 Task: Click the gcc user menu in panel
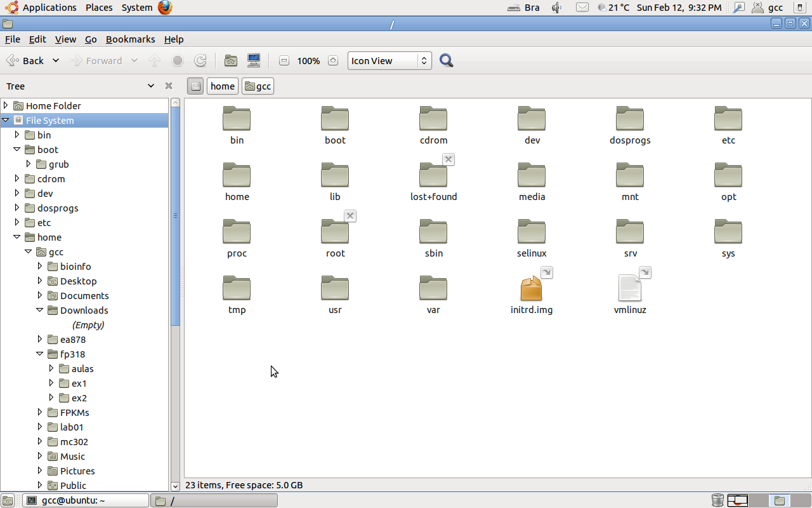(x=768, y=8)
